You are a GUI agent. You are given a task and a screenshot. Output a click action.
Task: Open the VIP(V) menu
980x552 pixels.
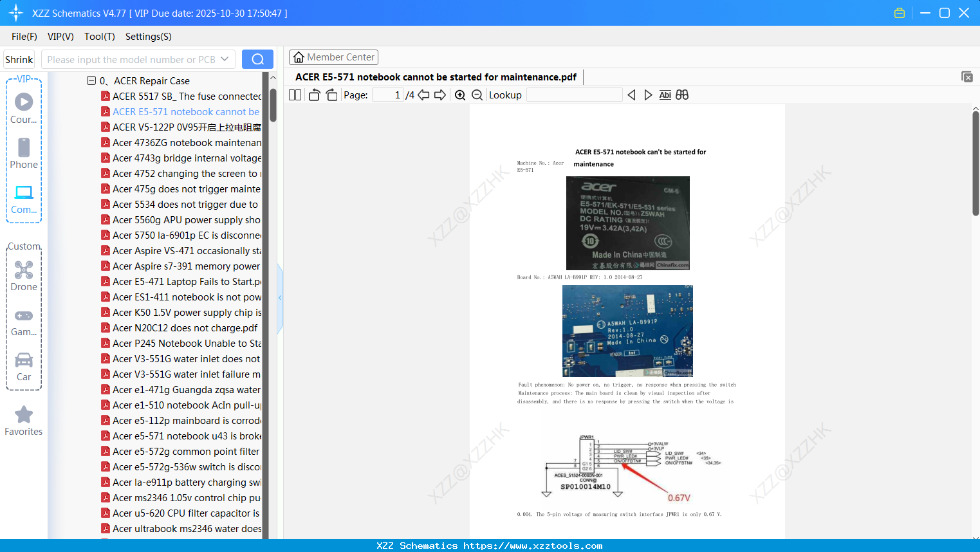point(60,37)
